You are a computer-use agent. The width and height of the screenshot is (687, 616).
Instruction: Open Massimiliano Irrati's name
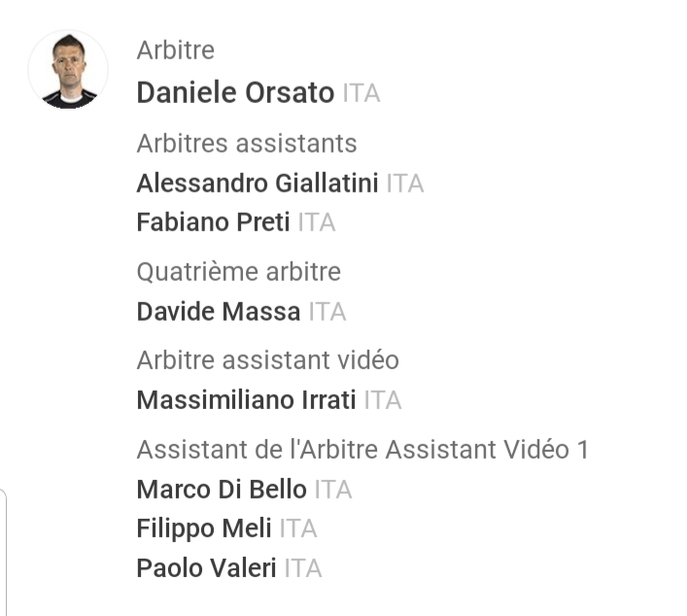pyautogui.click(x=246, y=400)
